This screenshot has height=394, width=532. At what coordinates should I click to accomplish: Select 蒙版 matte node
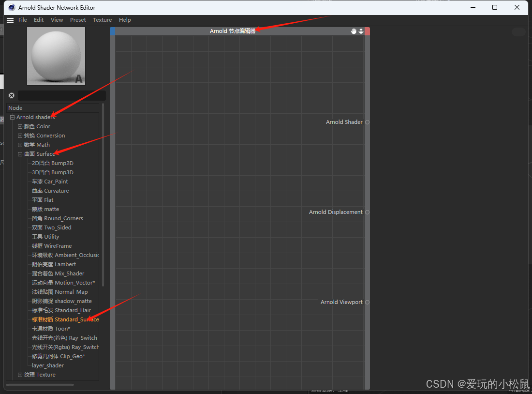coord(45,209)
